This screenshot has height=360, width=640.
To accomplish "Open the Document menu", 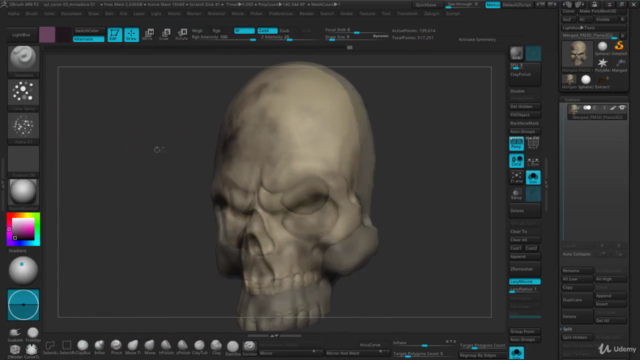I will point(71,13).
